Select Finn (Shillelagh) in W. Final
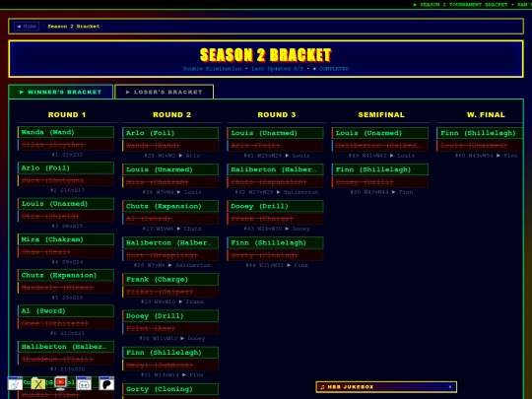Screen dimensions: 532x399 (x=480, y=133)
